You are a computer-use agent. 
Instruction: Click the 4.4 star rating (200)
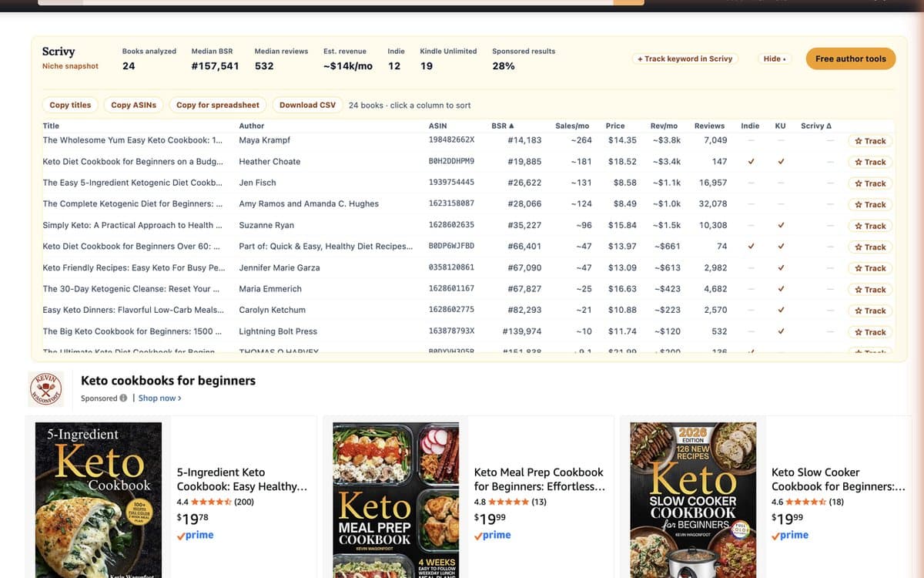(216, 502)
